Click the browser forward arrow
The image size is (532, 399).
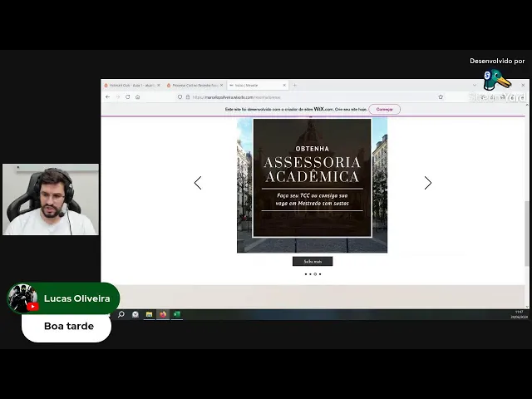pos(118,97)
